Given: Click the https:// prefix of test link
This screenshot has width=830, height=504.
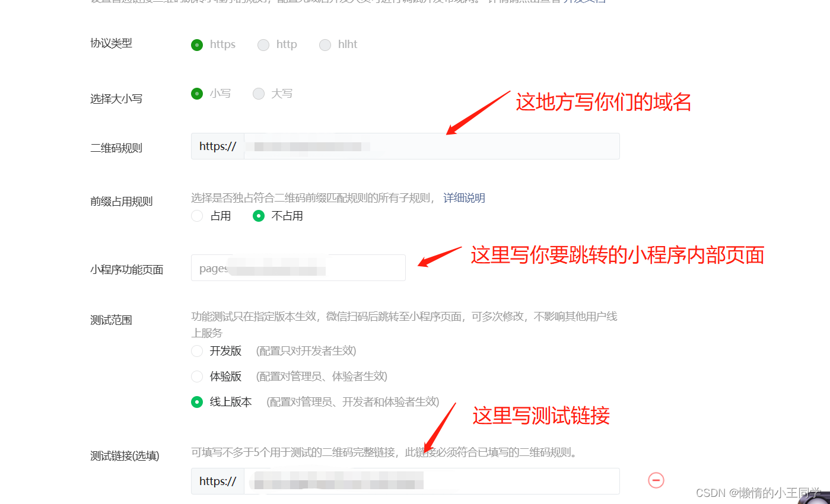Looking at the screenshot, I should pyautogui.click(x=218, y=481).
